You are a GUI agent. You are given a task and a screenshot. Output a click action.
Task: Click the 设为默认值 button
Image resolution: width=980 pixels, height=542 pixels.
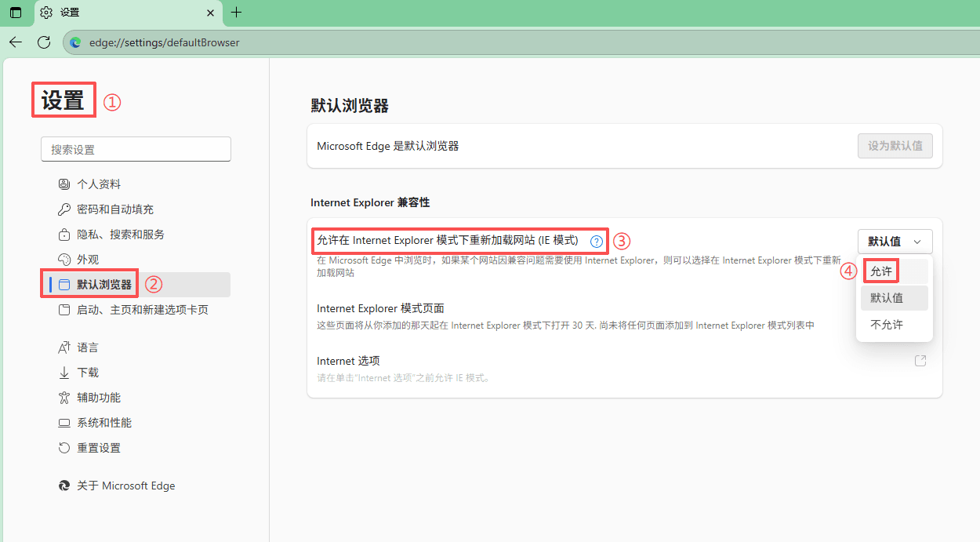pos(895,145)
